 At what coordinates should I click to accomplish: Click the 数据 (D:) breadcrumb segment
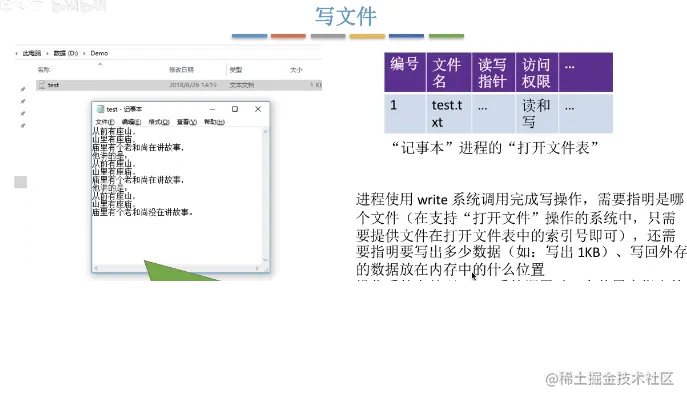(66, 53)
